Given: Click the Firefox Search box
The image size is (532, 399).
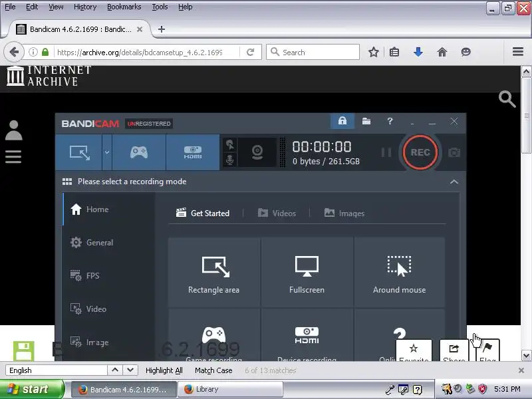Looking at the screenshot, I should (x=313, y=53).
